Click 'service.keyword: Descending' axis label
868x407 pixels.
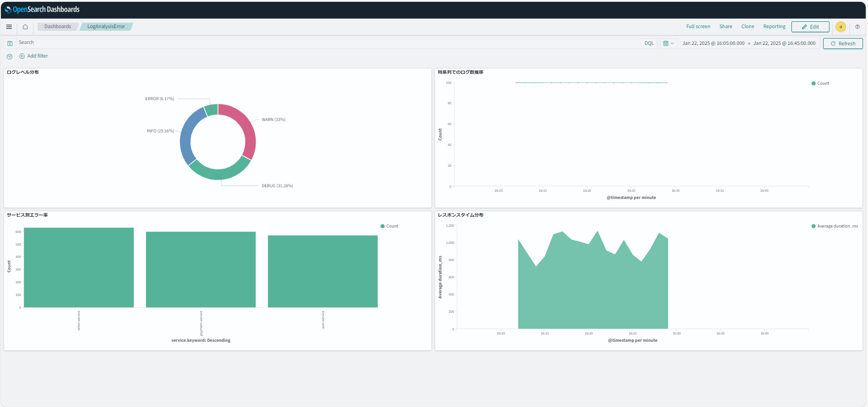(201, 340)
